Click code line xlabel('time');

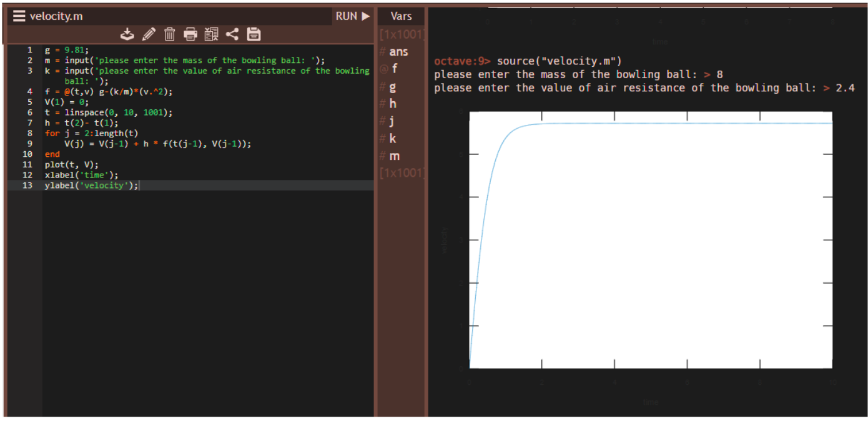coord(81,175)
